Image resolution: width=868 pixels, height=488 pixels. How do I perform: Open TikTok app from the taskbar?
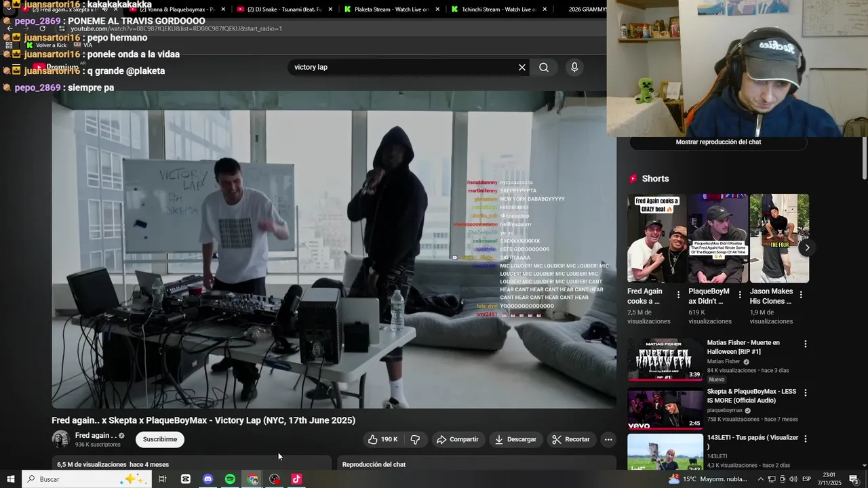coord(296,479)
